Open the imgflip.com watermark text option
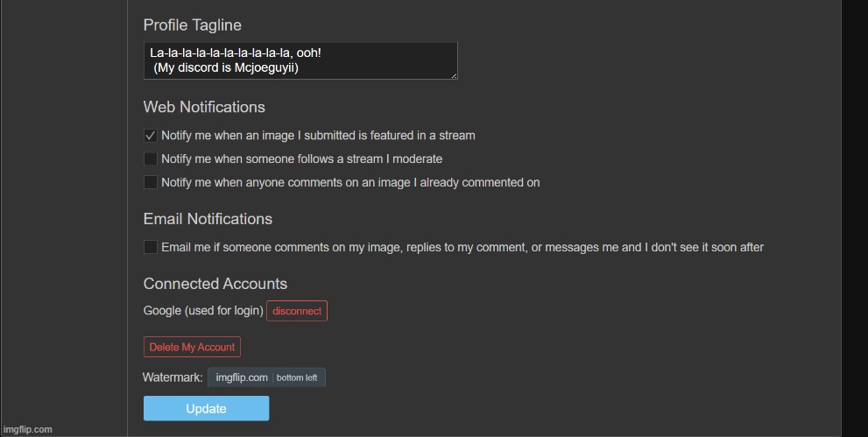 [241, 377]
